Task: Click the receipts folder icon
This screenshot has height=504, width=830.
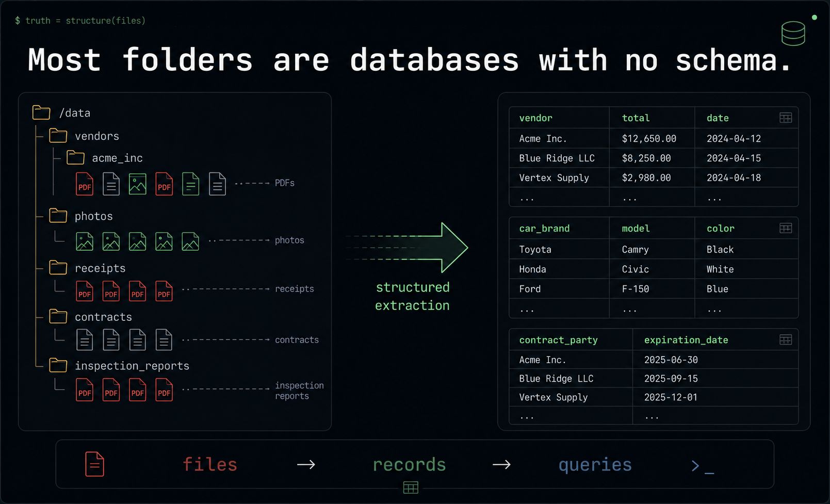Action: pyautogui.click(x=58, y=267)
